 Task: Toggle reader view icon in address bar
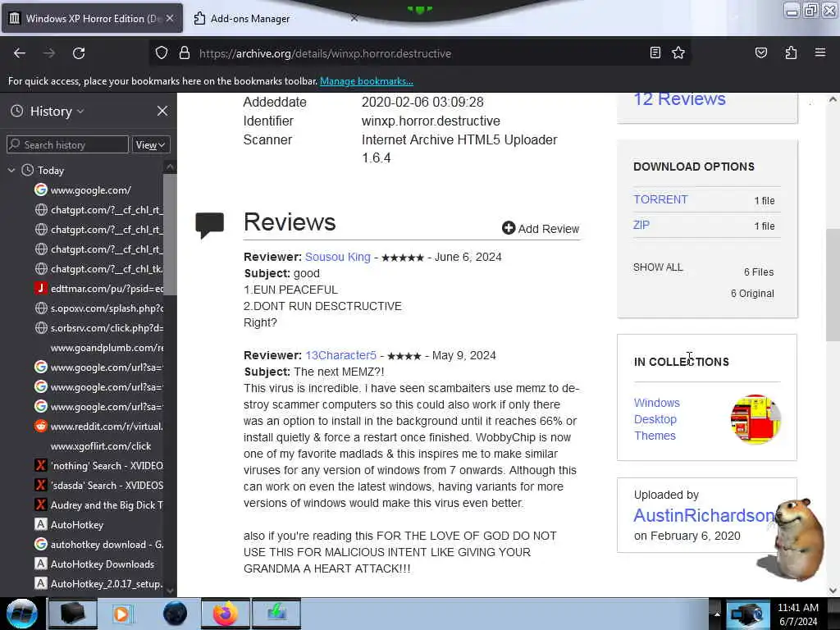pos(655,52)
